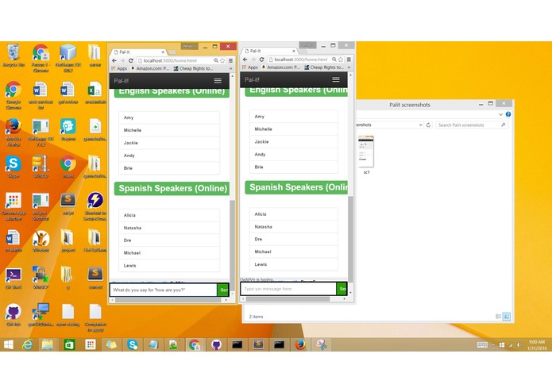Viewport: 552px width, 392px height.
Task: Focus the message field in right window
Action: (288, 289)
